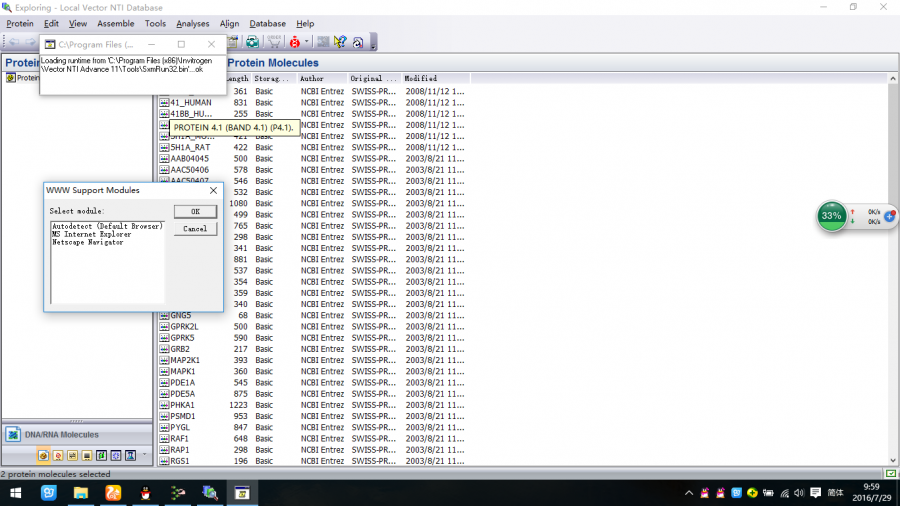
Task: Click the RAF1 molecule icon
Action: [164, 439]
